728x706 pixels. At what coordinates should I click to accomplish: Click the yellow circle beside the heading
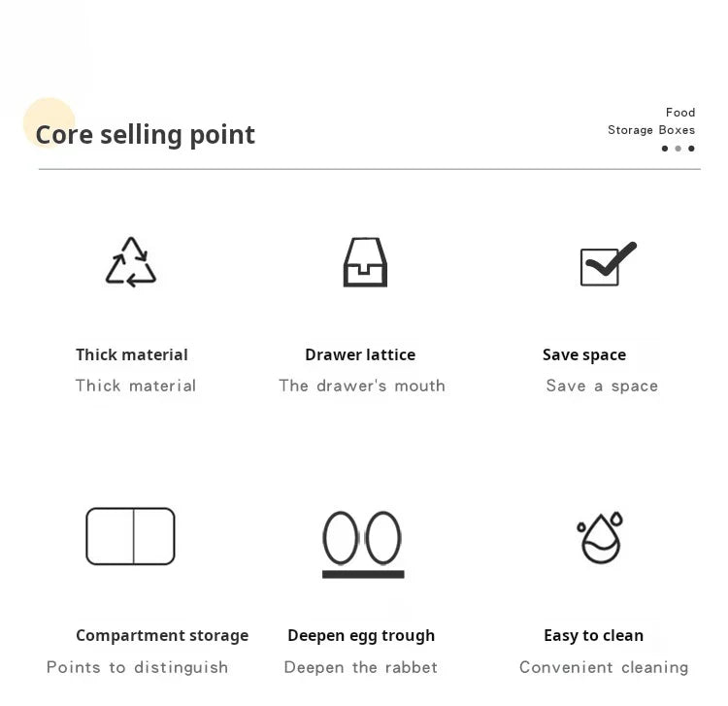click(x=49, y=122)
